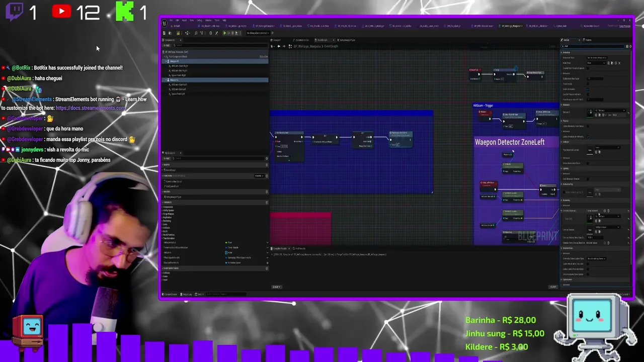The width and height of the screenshot is (644, 362).
Task: Click the console command input field
Action: [x=226, y=294]
